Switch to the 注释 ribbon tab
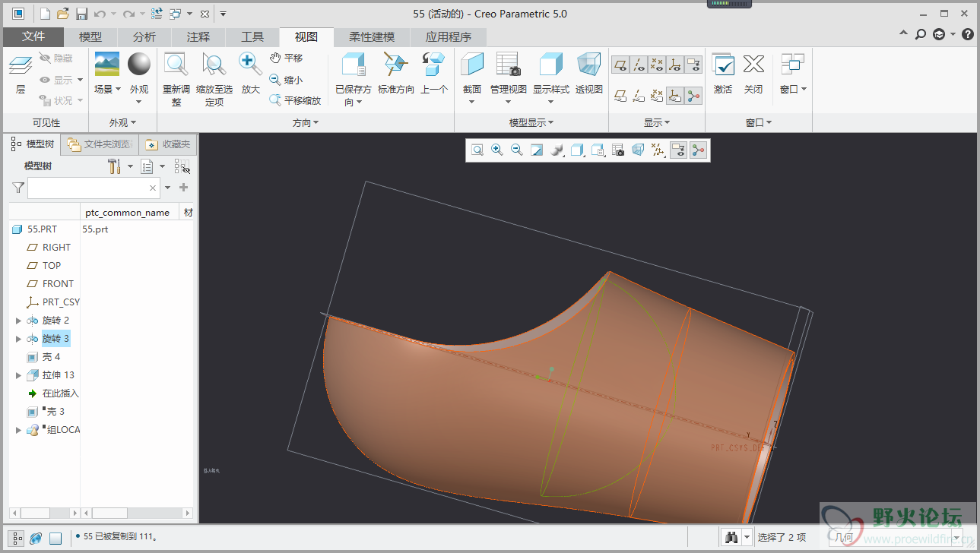This screenshot has height=553, width=980. click(198, 36)
